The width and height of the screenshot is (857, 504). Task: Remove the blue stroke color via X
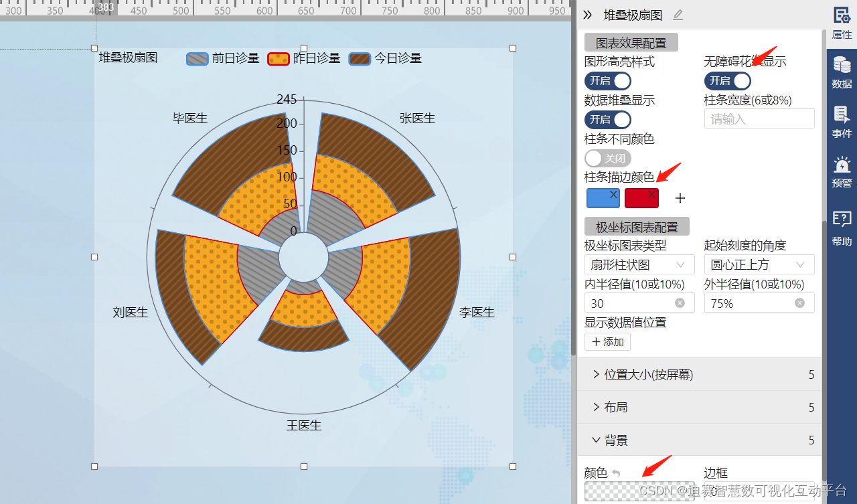tap(614, 194)
